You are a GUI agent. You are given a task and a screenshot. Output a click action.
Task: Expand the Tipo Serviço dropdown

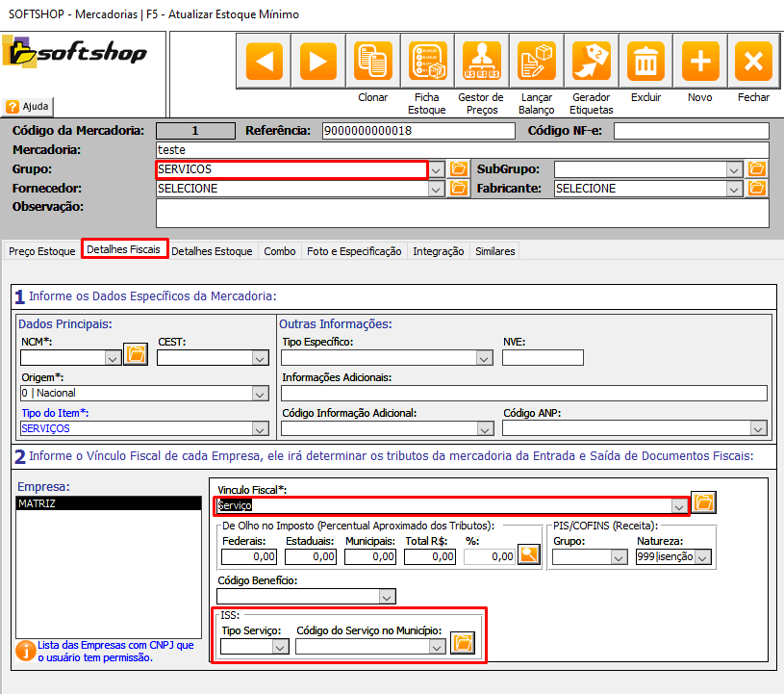[280, 647]
